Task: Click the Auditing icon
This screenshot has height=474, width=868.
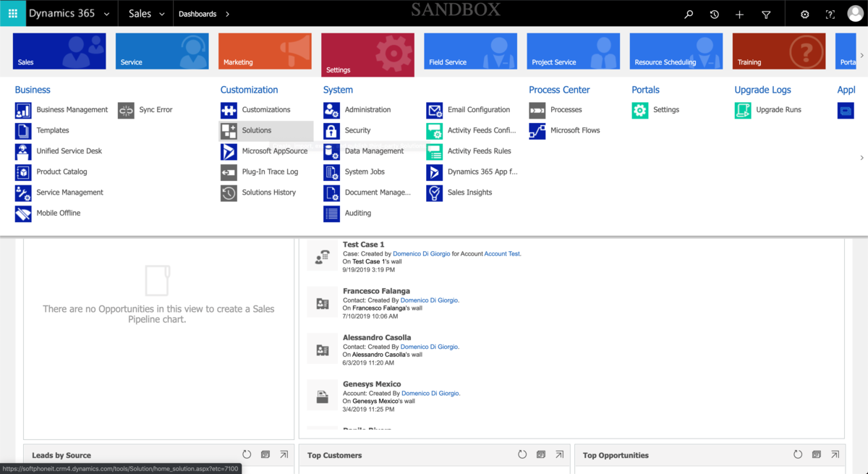Action: [x=332, y=213]
